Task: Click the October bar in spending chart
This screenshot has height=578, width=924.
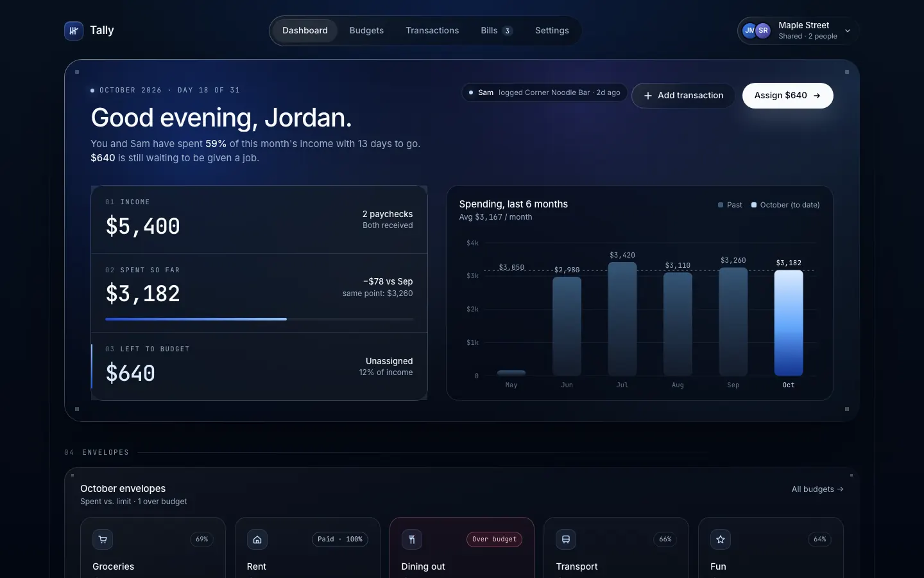Action: point(789,323)
